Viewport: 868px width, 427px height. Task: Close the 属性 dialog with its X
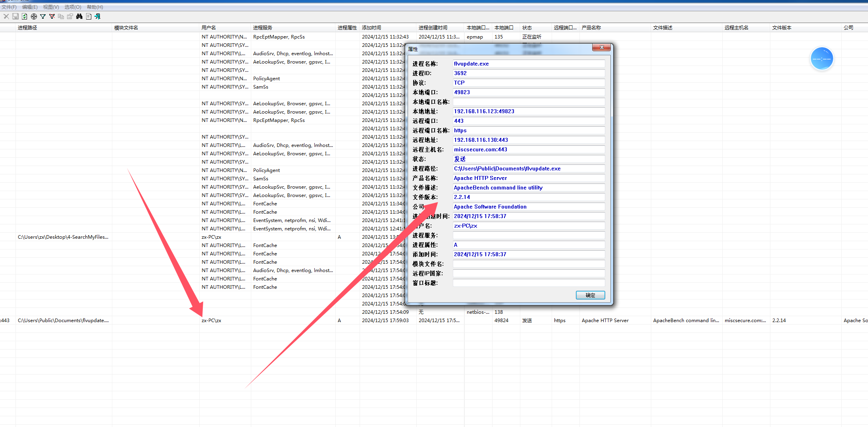point(602,47)
